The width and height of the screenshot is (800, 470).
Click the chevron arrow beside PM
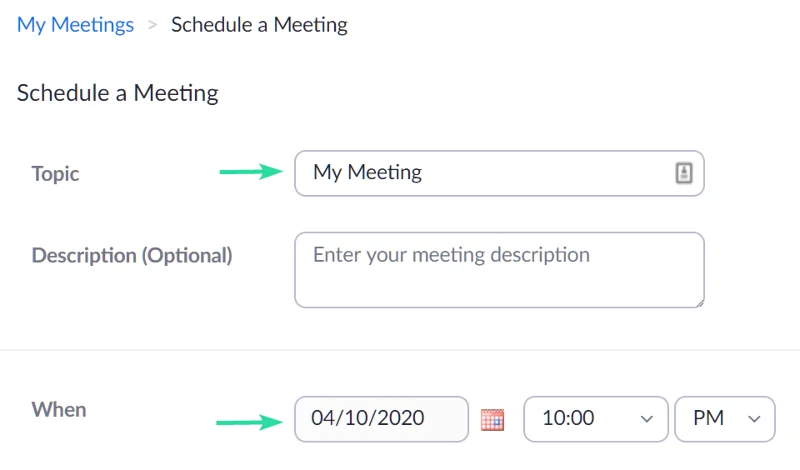click(755, 419)
